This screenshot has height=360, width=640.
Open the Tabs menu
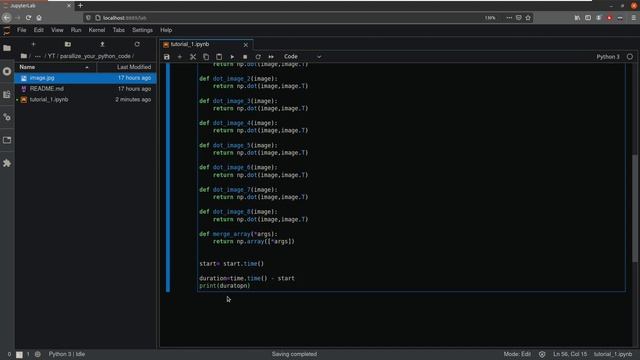(118, 30)
